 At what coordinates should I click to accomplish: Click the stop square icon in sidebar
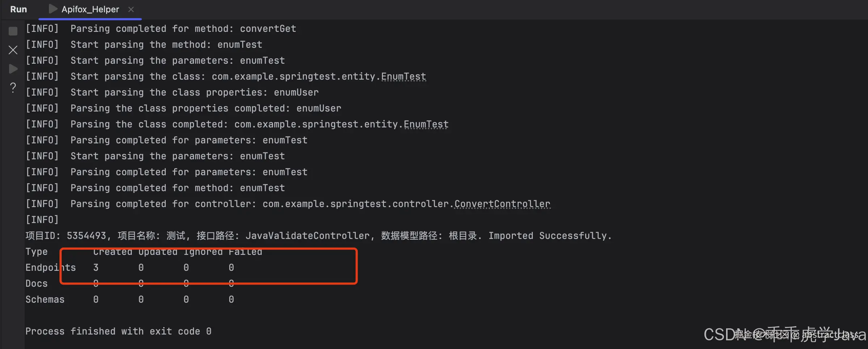(x=13, y=31)
